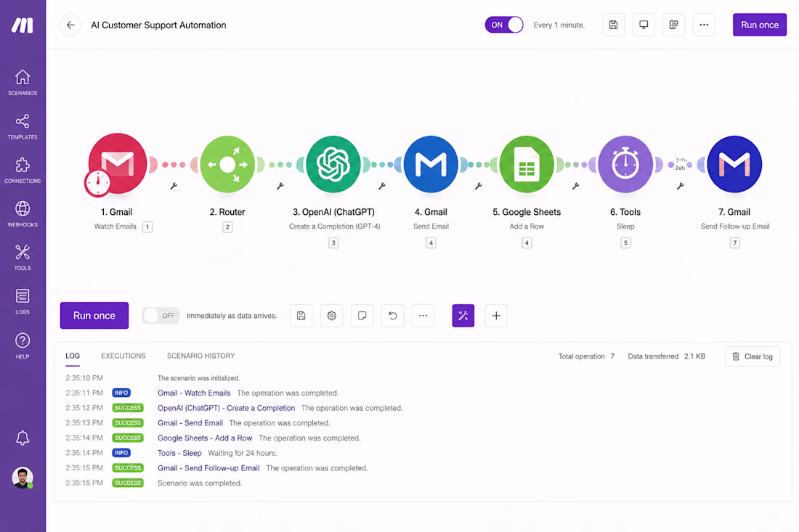Open the clock schedule badge on Gmail
799x532 pixels.
click(x=98, y=183)
